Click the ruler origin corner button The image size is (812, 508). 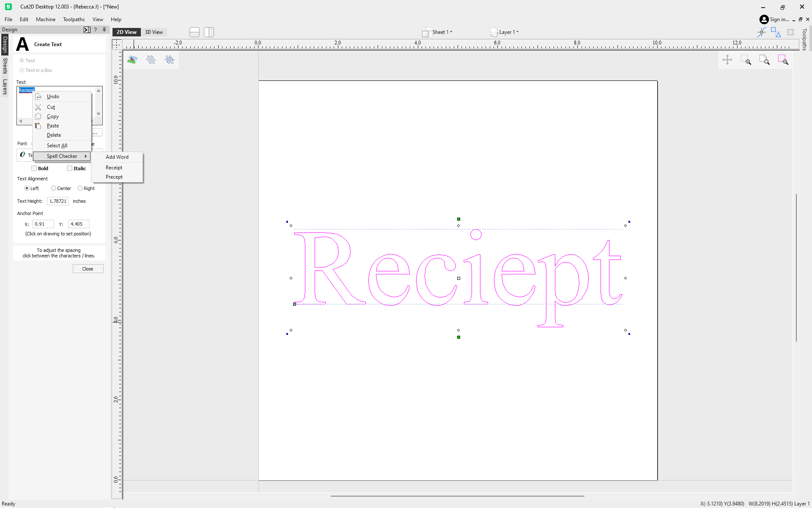coord(117,44)
